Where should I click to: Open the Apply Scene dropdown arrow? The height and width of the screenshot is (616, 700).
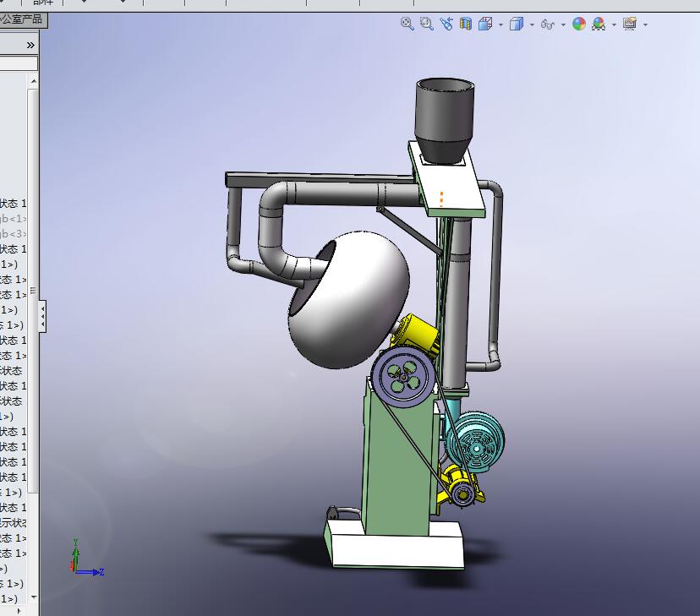coord(614,25)
